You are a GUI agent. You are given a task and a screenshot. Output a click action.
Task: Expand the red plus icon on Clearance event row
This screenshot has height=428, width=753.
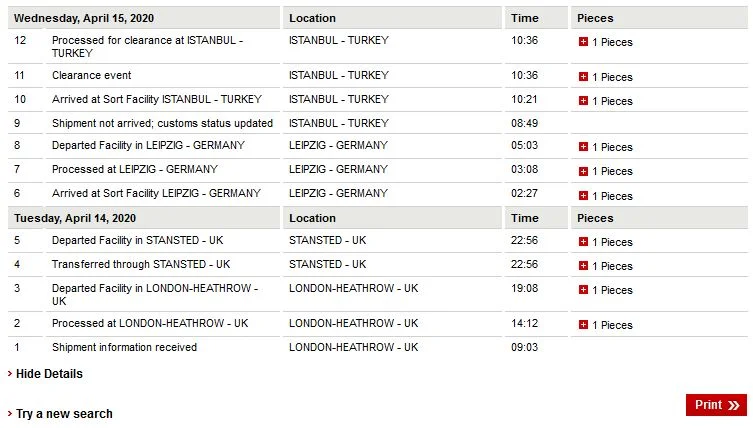[583, 77]
